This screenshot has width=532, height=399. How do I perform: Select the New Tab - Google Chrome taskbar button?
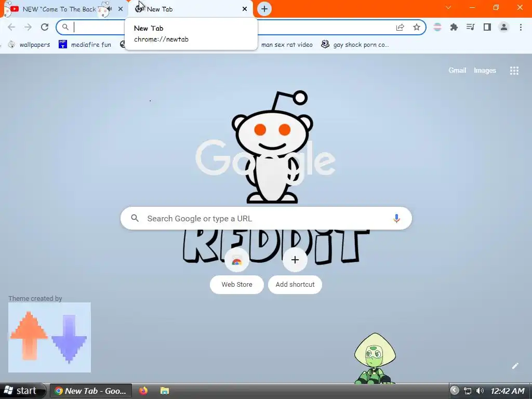(90, 391)
